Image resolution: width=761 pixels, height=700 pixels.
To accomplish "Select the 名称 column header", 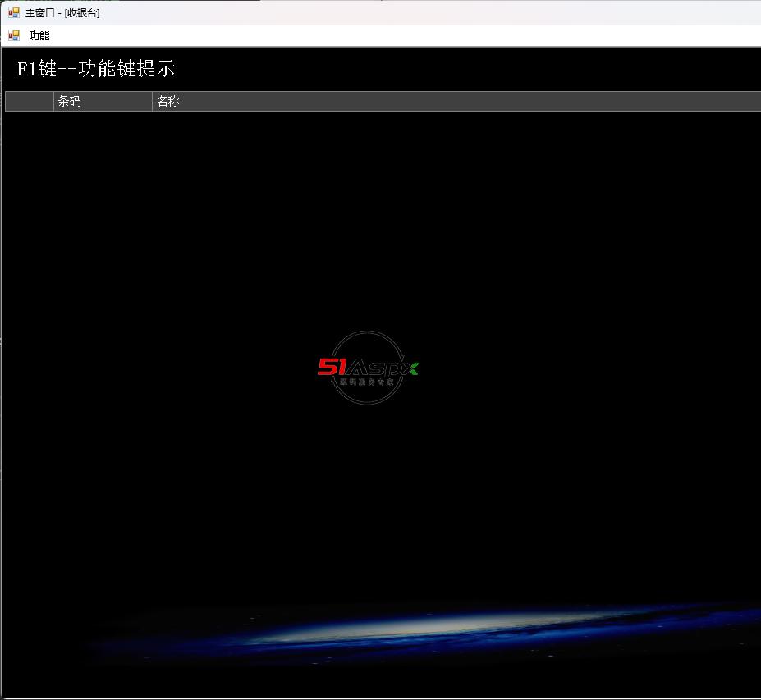I will pyautogui.click(x=456, y=102).
